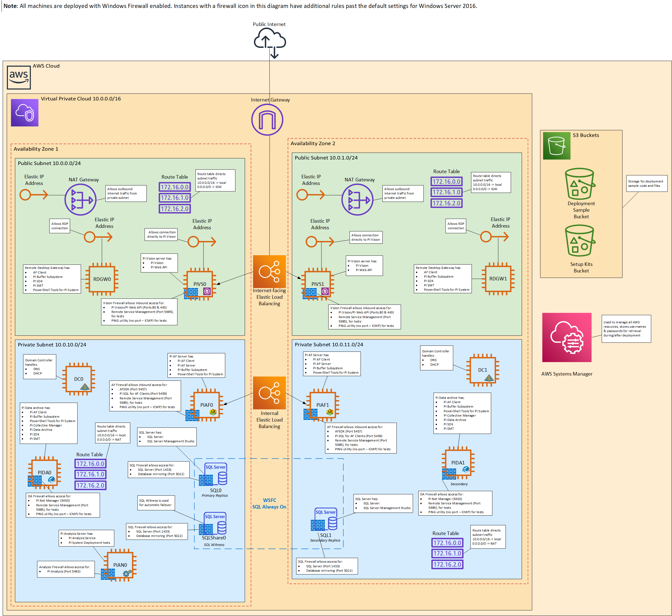Click the 'Private Subnet 10.0.11.0/24' heading
The height and width of the screenshot is (616, 672).
pos(329,344)
